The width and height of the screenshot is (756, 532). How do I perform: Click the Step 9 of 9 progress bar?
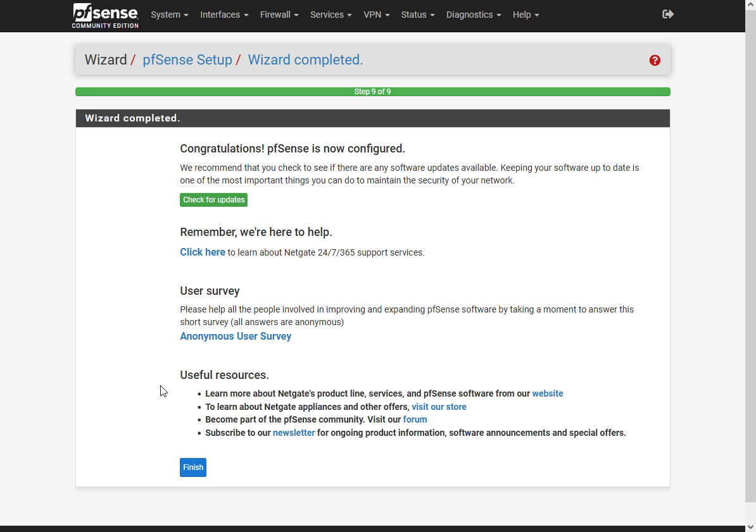pyautogui.click(x=372, y=91)
